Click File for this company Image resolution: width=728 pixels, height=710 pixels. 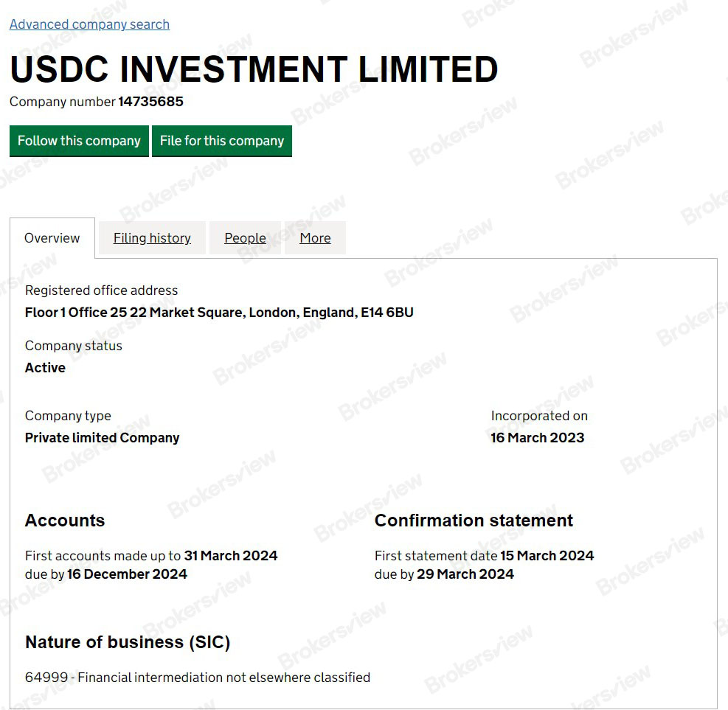(x=222, y=141)
